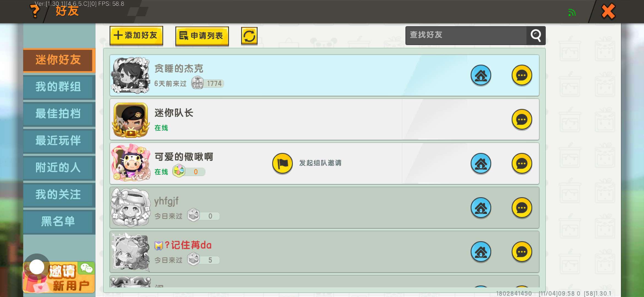Viewport: 644px width, 297px height.
Task: Click the flag icon for team invite
Action: click(282, 163)
